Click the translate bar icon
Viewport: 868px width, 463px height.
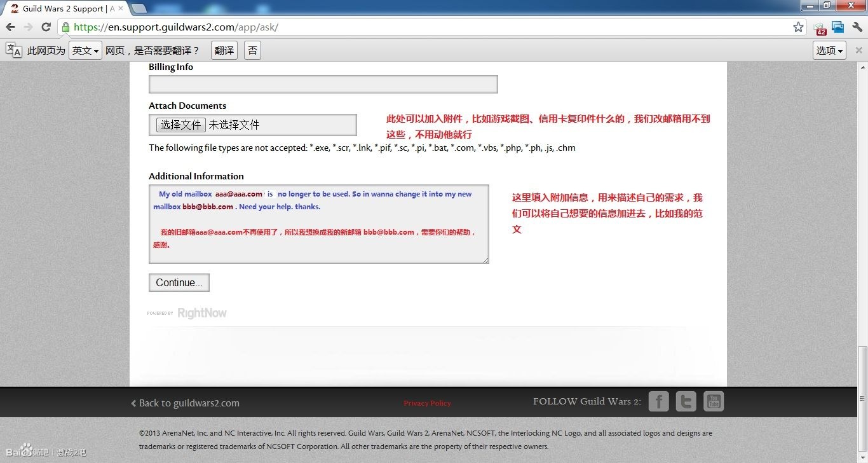tap(13, 50)
